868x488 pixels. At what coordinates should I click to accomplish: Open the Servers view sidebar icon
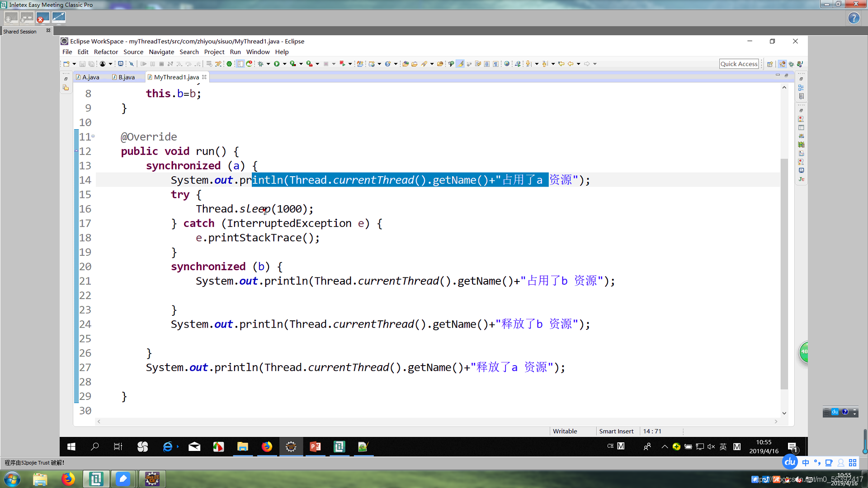coord(801,136)
